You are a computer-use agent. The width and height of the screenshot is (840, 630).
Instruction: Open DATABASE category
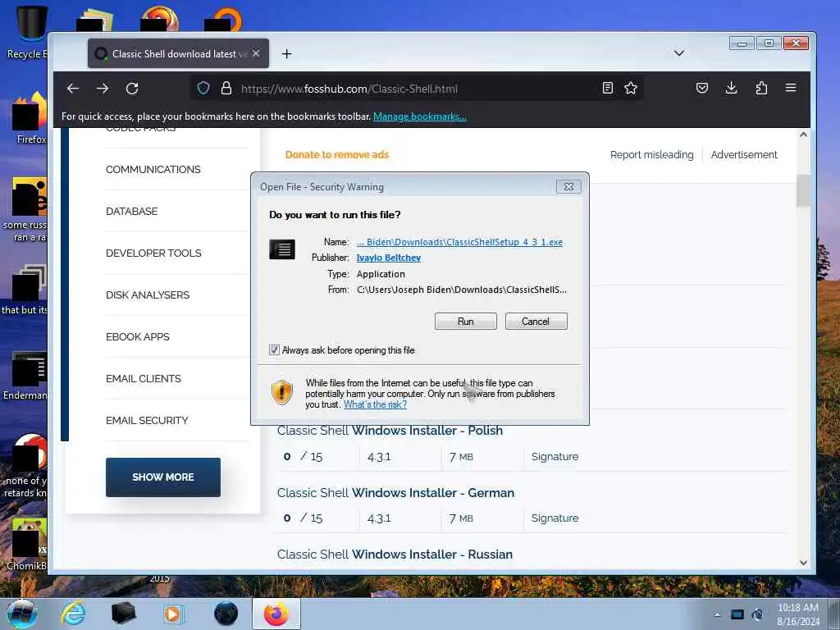132,211
